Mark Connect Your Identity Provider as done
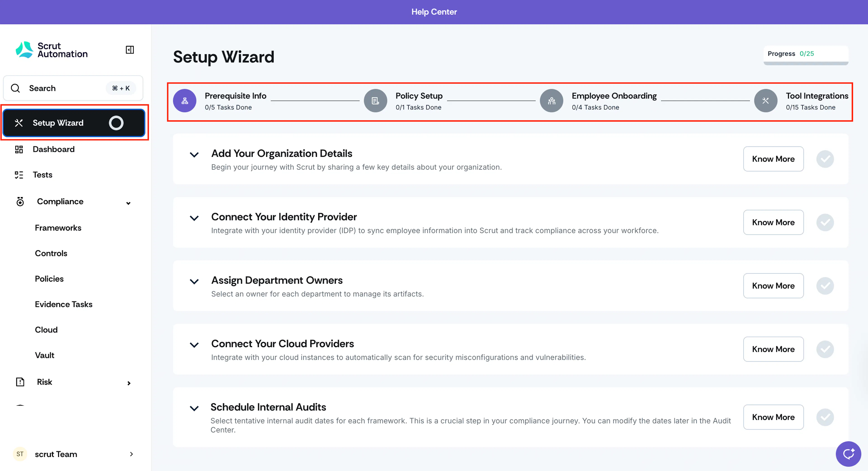 825,222
